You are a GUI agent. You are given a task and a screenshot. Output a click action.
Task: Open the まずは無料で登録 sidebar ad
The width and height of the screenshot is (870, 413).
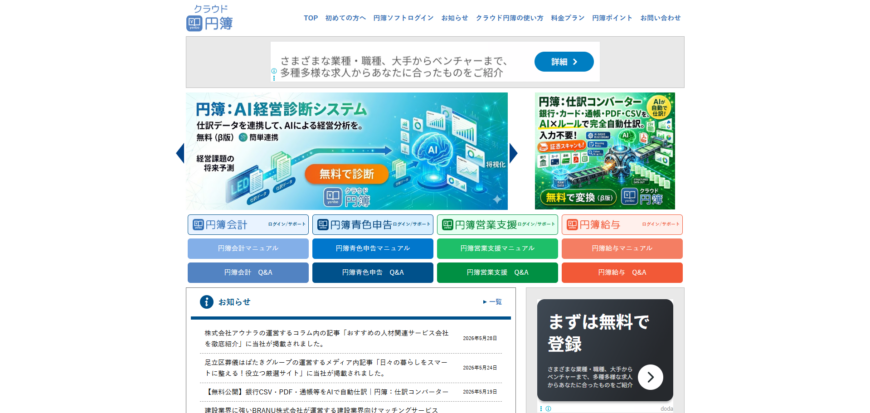pos(605,350)
